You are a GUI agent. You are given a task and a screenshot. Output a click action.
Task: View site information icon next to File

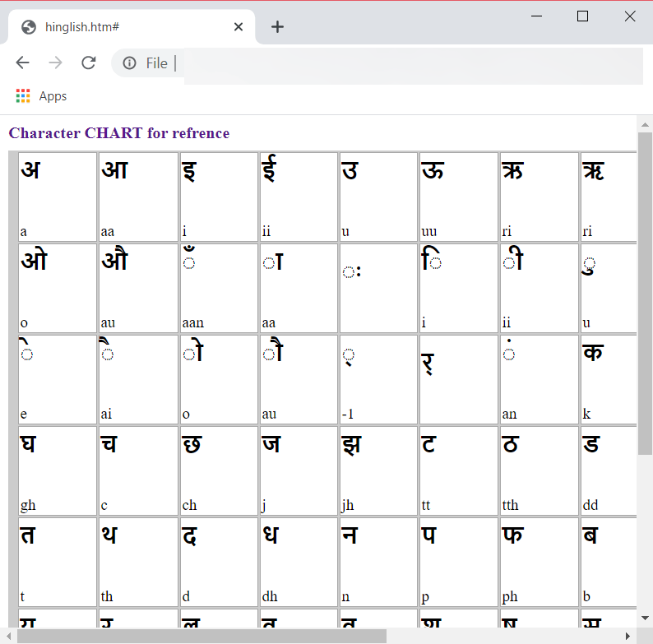[129, 63]
